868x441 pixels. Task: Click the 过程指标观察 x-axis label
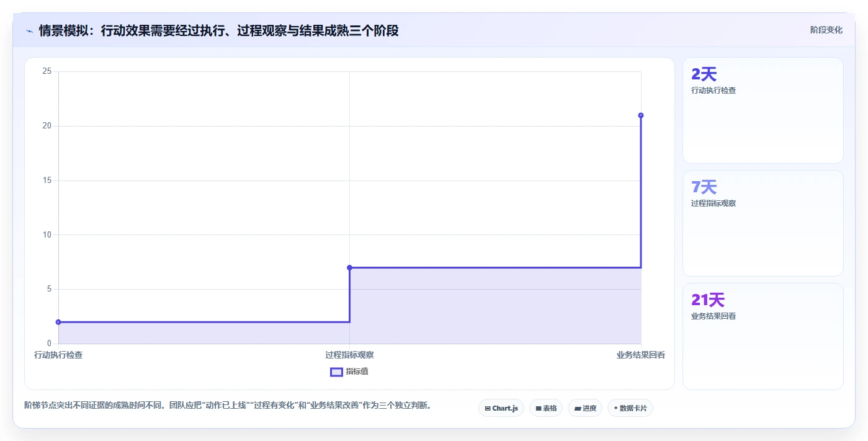tap(349, 355)
